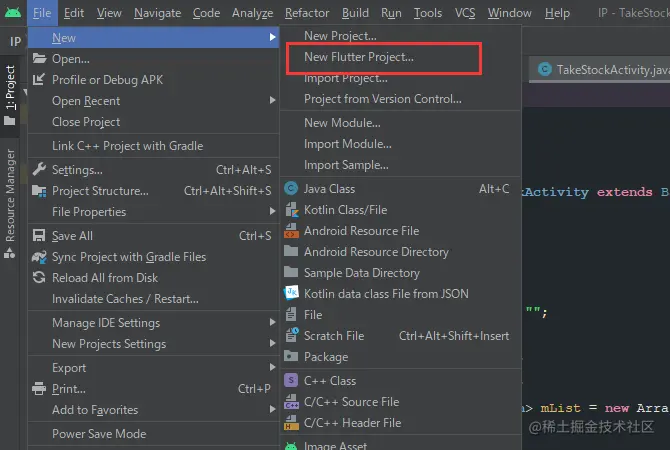This screenshot has width=670, height=450.
Task: Open the File menu
Action: (x=42, y=13)
